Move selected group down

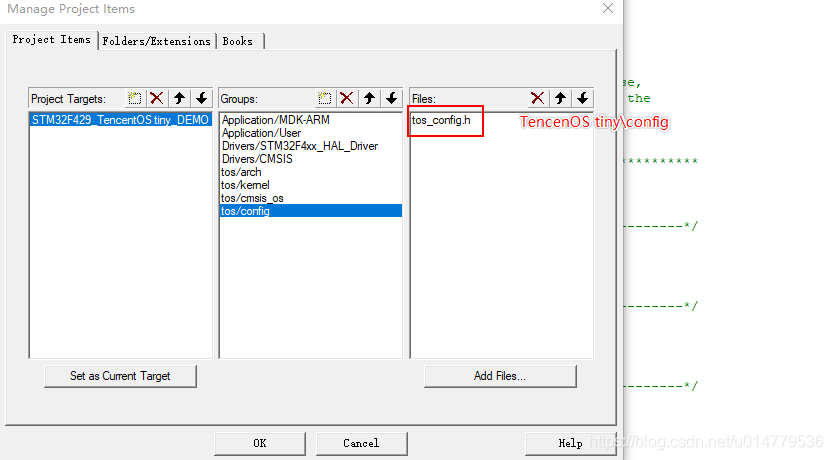point(392,98)
